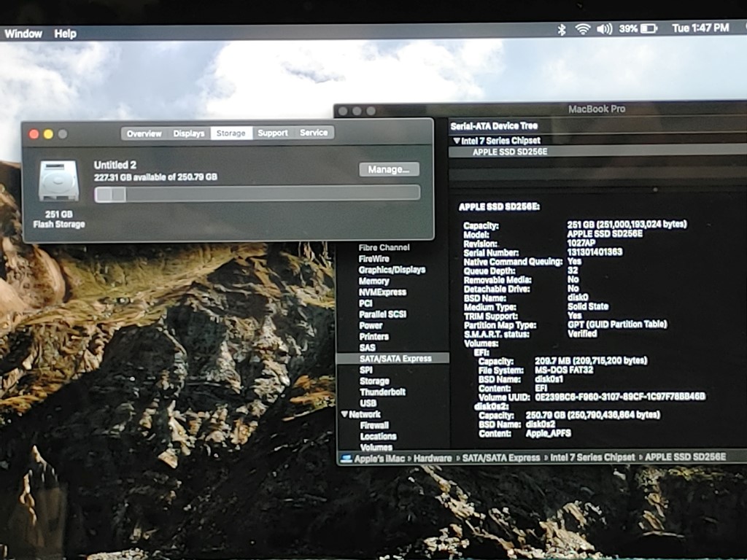Select SPI in the sidebar

pos(366,370)
